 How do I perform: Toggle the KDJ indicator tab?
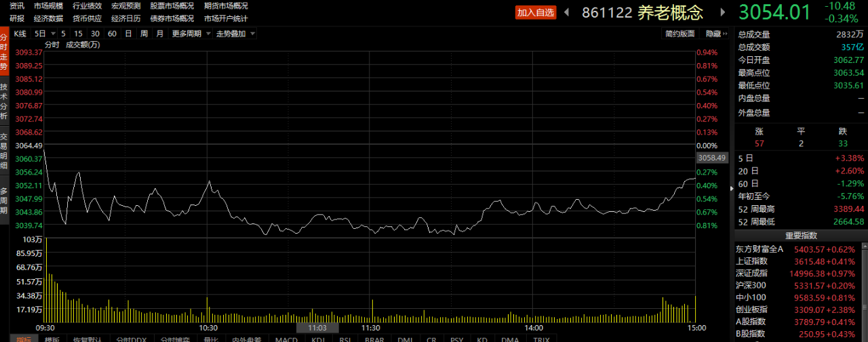(x=318, y=339)
